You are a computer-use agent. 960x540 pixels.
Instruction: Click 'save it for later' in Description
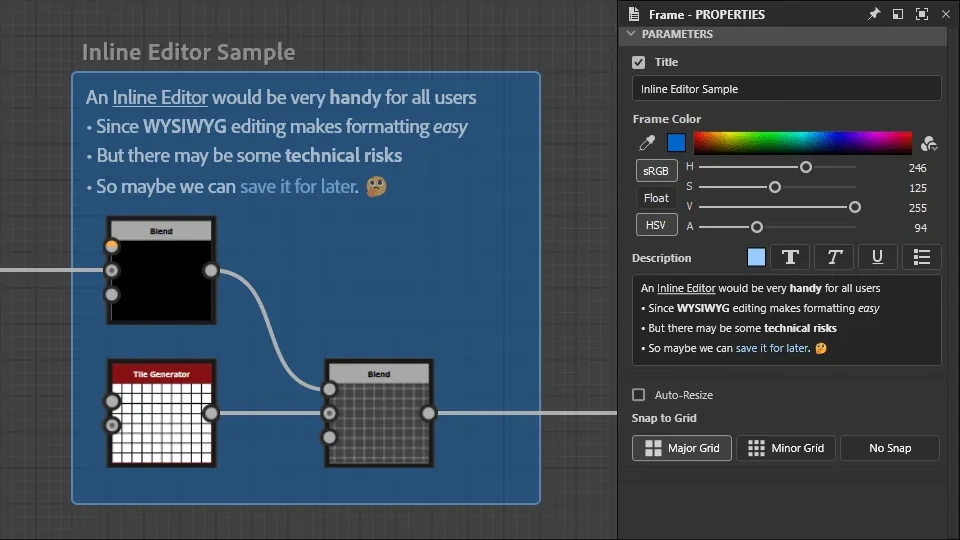(x=773, y=348)
